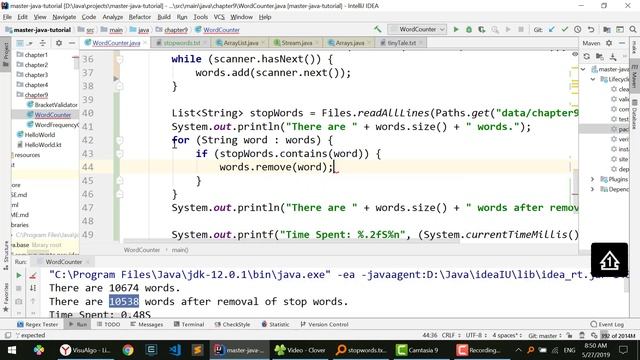The image size is (640, 360).
Task: Open the VCS menu
Action: tap(219, 17)
